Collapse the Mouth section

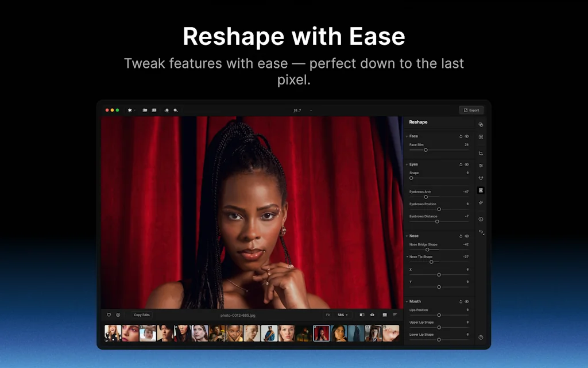tap(408, 301)
